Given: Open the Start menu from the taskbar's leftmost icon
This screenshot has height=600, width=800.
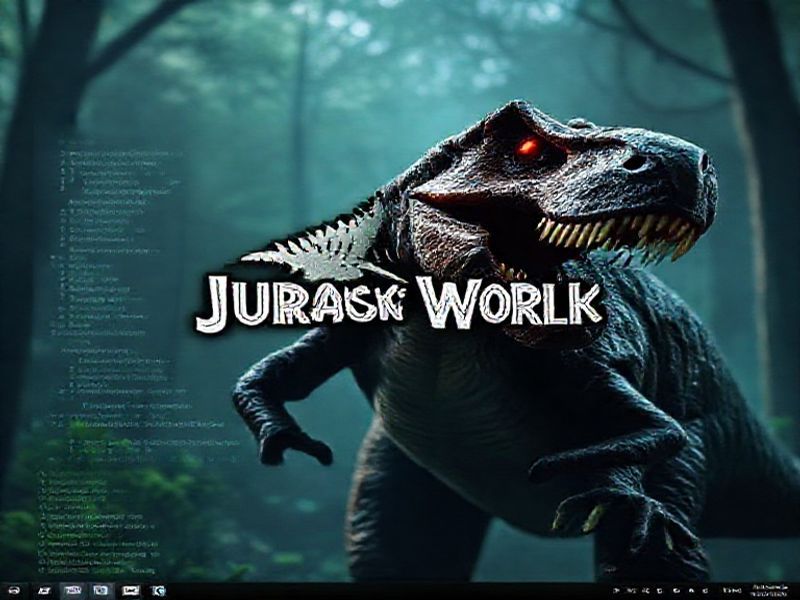Looking at the screenshot, I should [14, 590].
